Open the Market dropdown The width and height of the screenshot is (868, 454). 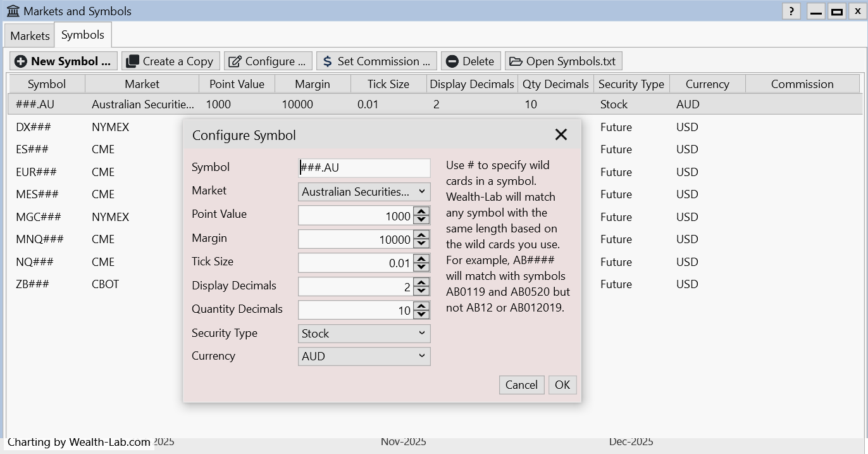[364, 192]
